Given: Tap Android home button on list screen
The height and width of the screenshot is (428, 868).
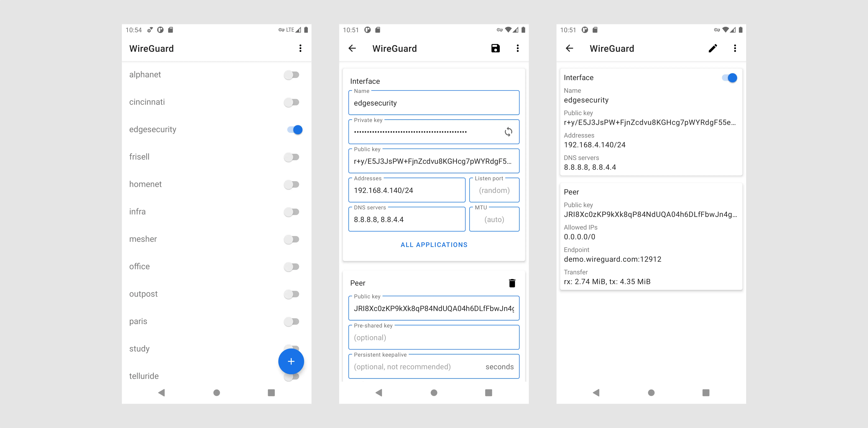Looking at the screenshot, I should pyautogui.click(x=217, y=393).
